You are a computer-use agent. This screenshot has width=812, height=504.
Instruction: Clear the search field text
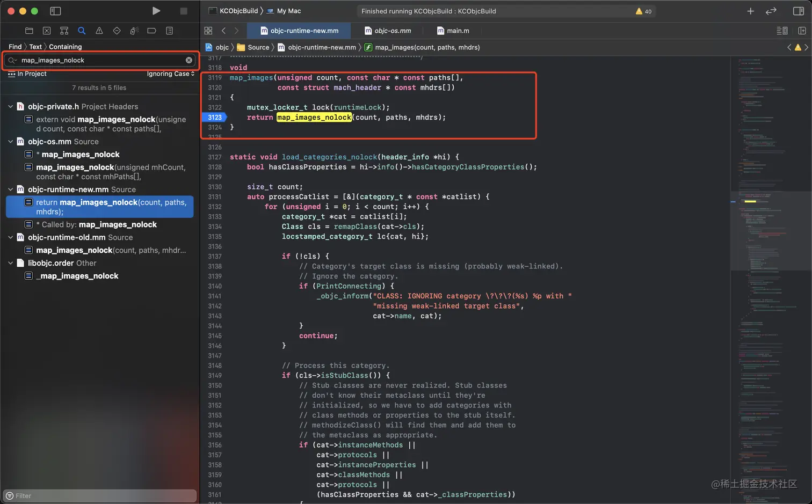(x=189, y=60)
